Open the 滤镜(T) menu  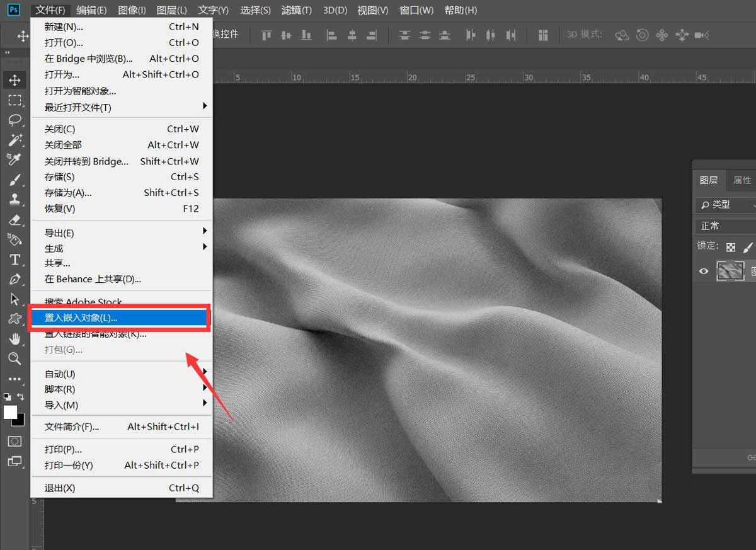(296, 10)
